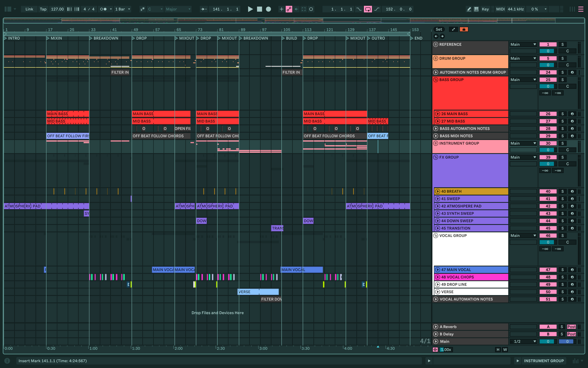Click the W width optimize button
Viewport: 588px width, 368px height.
pyautogui.click(x=505, y=350)
